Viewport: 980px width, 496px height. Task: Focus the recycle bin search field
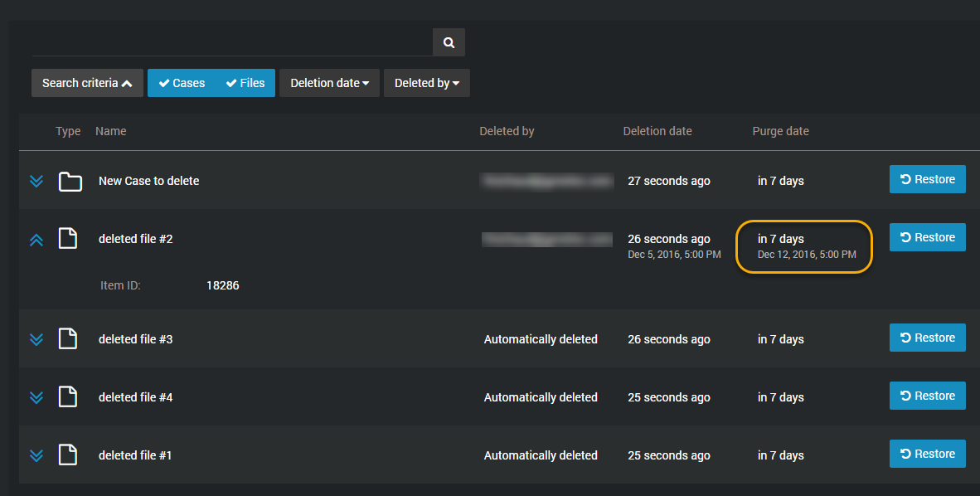point(232,42)
